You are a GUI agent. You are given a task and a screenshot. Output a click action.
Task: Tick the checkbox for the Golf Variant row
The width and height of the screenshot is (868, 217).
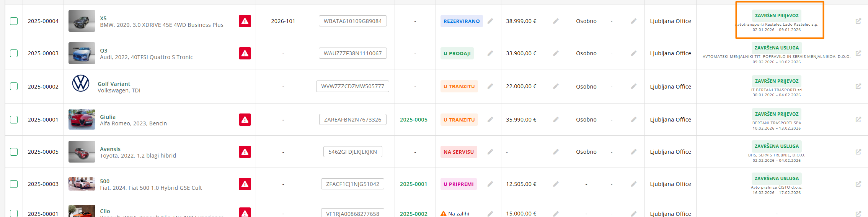14,87
